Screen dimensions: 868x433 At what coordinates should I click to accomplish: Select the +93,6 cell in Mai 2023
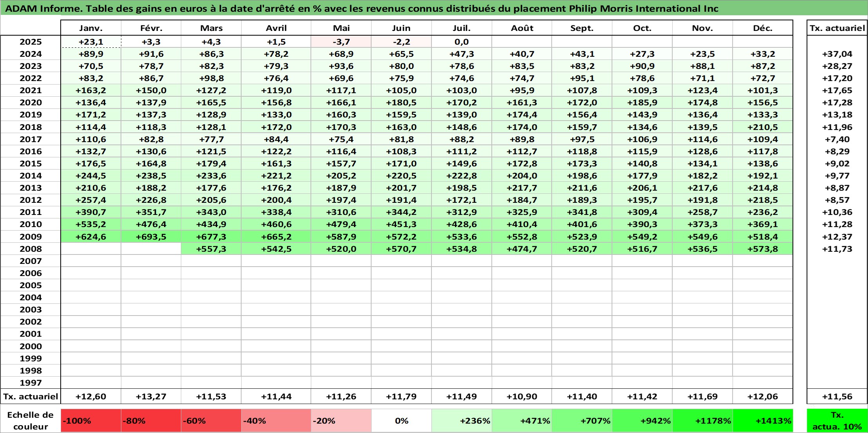[x=341, y=66]
